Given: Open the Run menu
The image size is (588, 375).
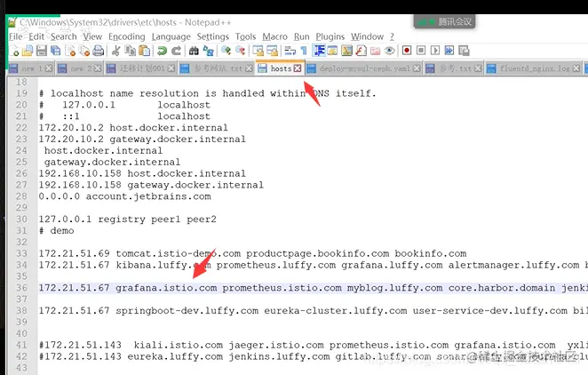Looking at the screenshot, I should 301,36.
